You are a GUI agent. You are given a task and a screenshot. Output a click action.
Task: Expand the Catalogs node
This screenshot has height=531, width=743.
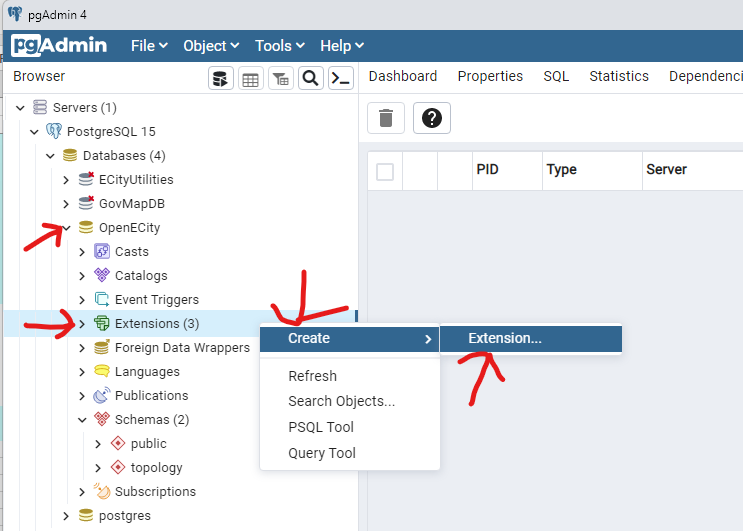tap(82, 276)
